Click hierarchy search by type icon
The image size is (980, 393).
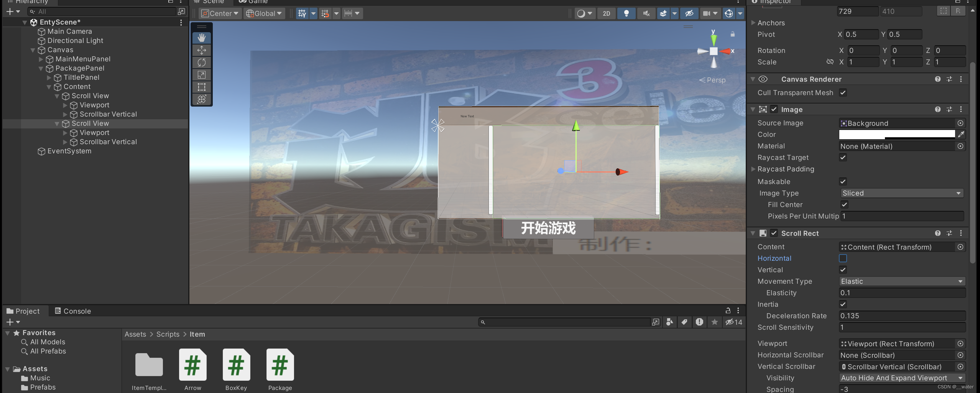tap(181, 12)
